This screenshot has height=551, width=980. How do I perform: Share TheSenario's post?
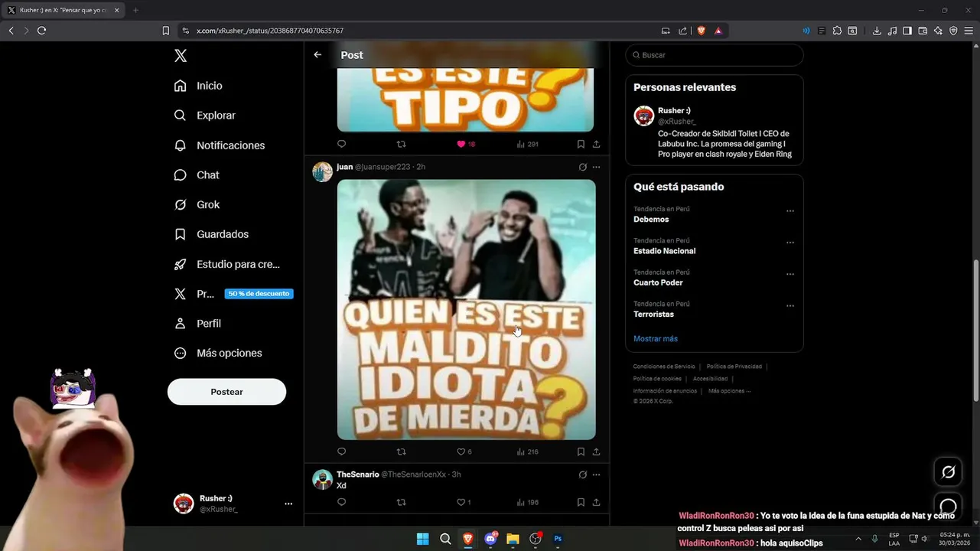click(x=596, y=502)
